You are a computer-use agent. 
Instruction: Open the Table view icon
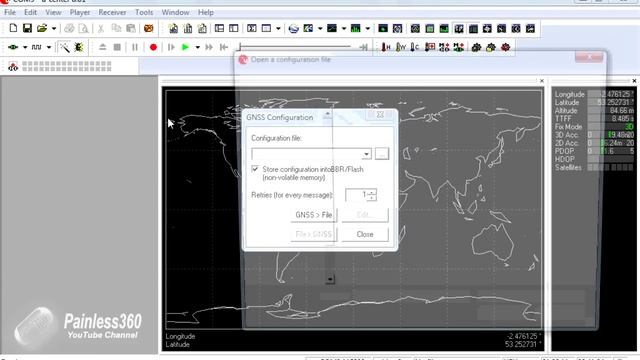pos(266,28)
